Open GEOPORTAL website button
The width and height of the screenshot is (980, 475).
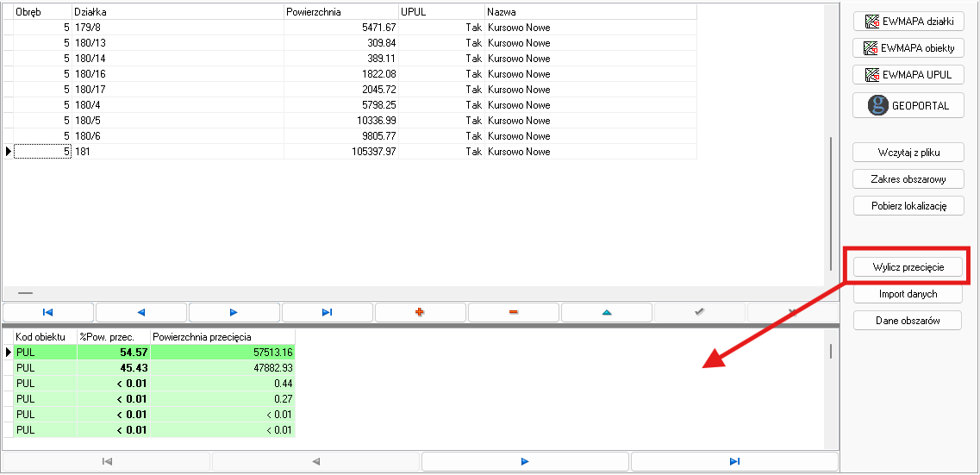(908, 106)
